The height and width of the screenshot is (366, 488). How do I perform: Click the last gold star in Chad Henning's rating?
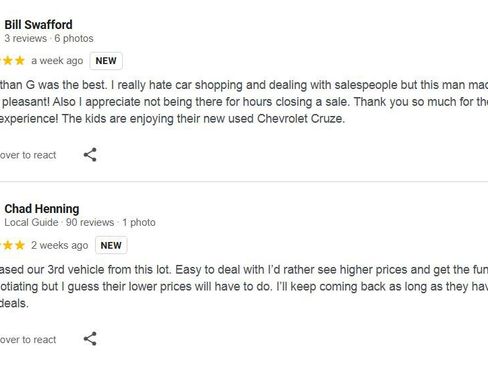20,245
